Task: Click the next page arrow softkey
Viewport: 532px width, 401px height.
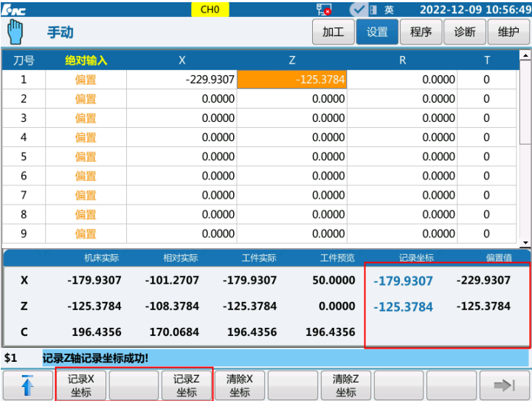Action: pyautogui.click(x=505, y=385)
